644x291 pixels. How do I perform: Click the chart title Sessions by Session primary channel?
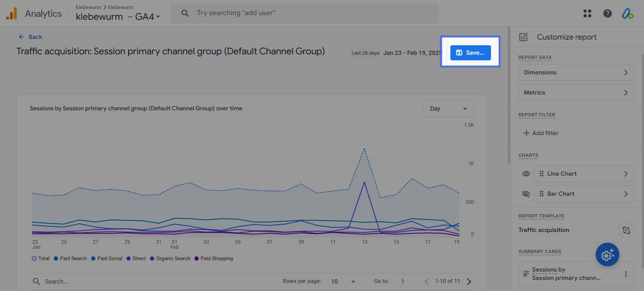(x=136, y=108)
